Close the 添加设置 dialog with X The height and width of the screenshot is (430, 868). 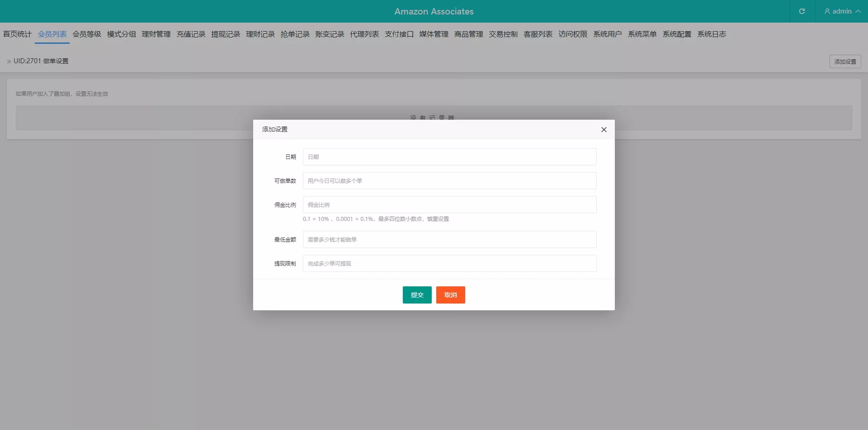[x=604, y=130]
